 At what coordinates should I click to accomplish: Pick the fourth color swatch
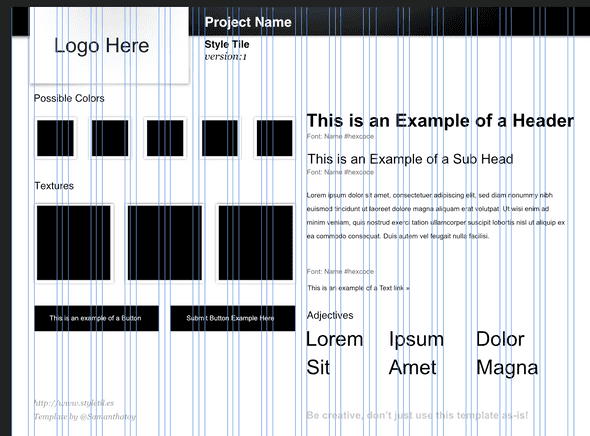click(x=220, y=138)
